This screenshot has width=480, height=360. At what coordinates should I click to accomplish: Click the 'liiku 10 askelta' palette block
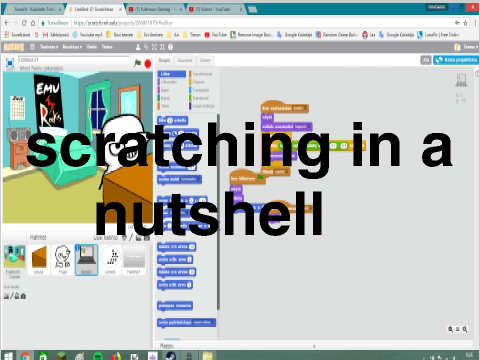[x=172, y=120]
